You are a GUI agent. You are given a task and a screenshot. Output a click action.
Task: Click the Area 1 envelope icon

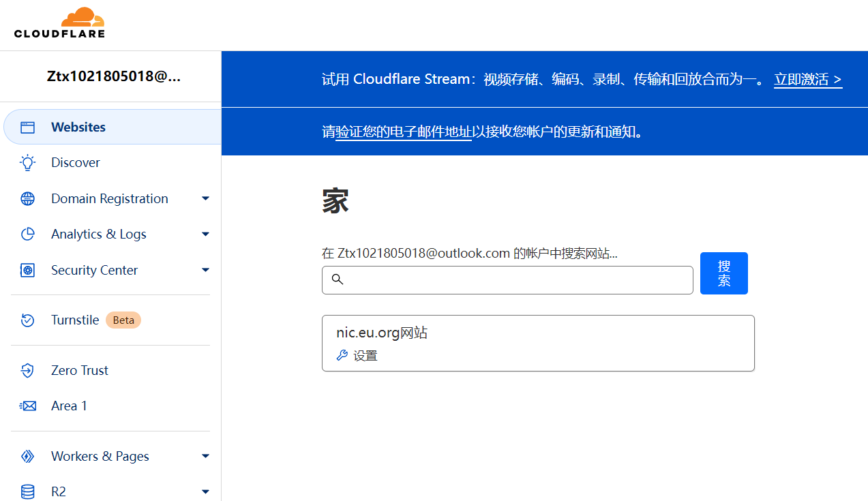click(27, 406)
